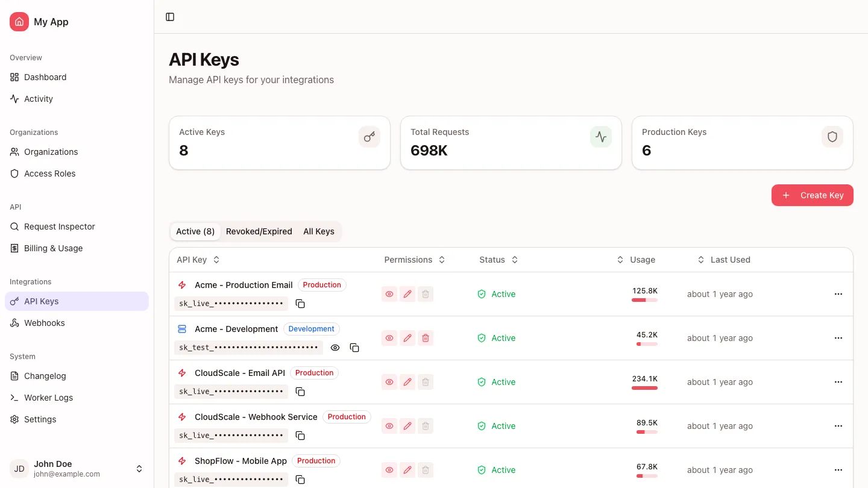Viewport: 868px width, 488px height.
Task: Click the shield icon on Production Keys card
Action: coord(832,137)
